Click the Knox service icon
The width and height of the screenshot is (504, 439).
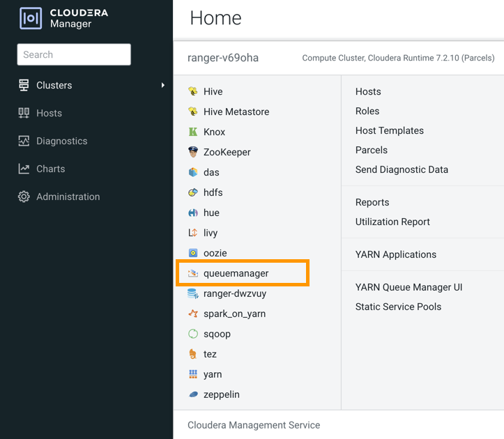click(193, 132)
